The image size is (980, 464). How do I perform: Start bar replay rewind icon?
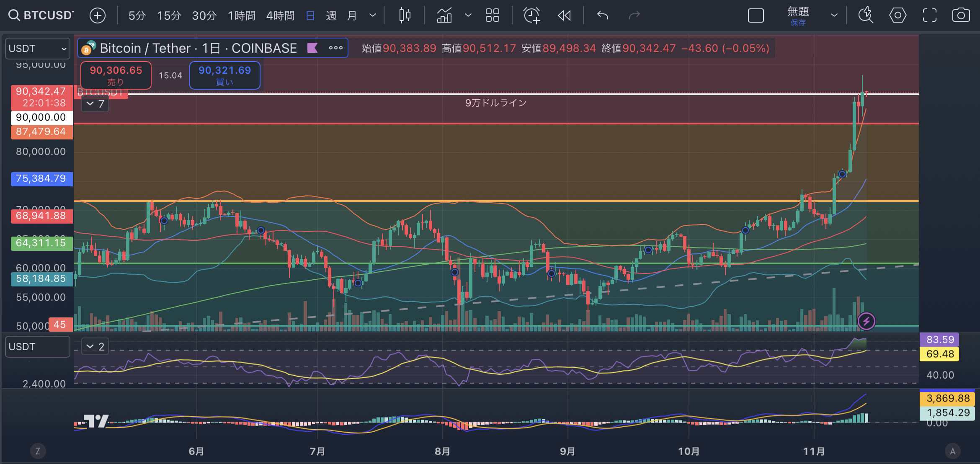click(x=564, y=16)
